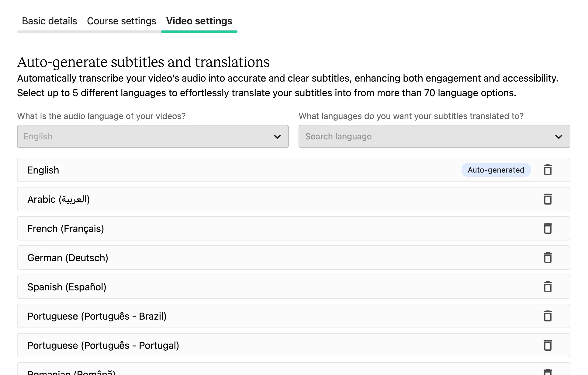Open the audio language English dropdown
Image resolution: width=588 pixels, height=375 pixels.
[153, 136]
